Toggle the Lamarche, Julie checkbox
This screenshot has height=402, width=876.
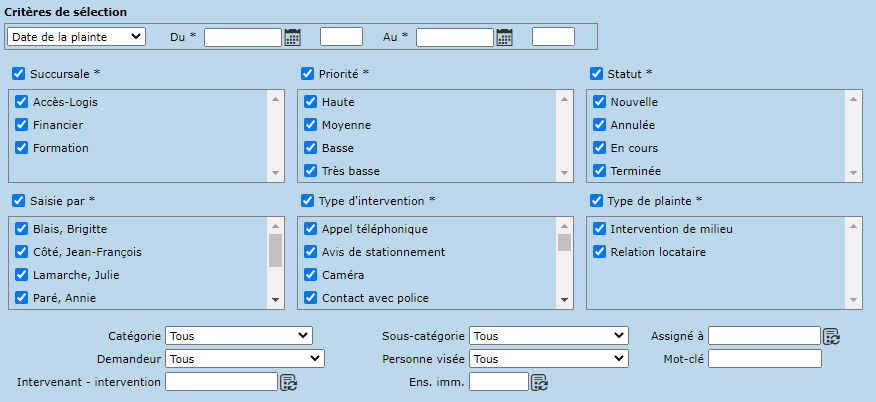pyautogui.click(x=21, y=275)
